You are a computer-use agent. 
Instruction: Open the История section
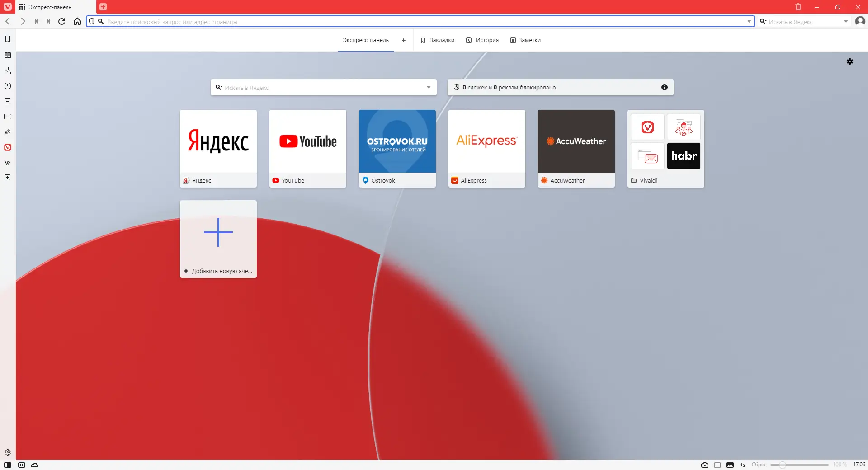point(482,40)
